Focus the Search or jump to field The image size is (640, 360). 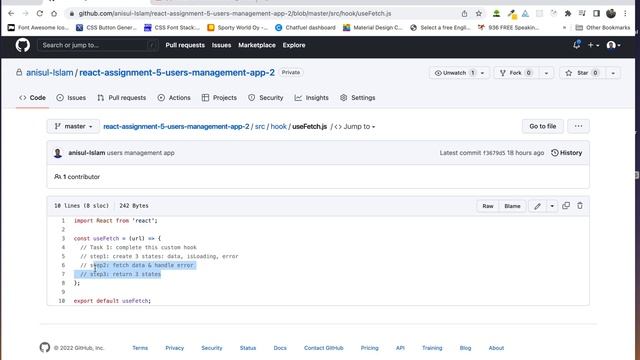[x=98, y=45]
